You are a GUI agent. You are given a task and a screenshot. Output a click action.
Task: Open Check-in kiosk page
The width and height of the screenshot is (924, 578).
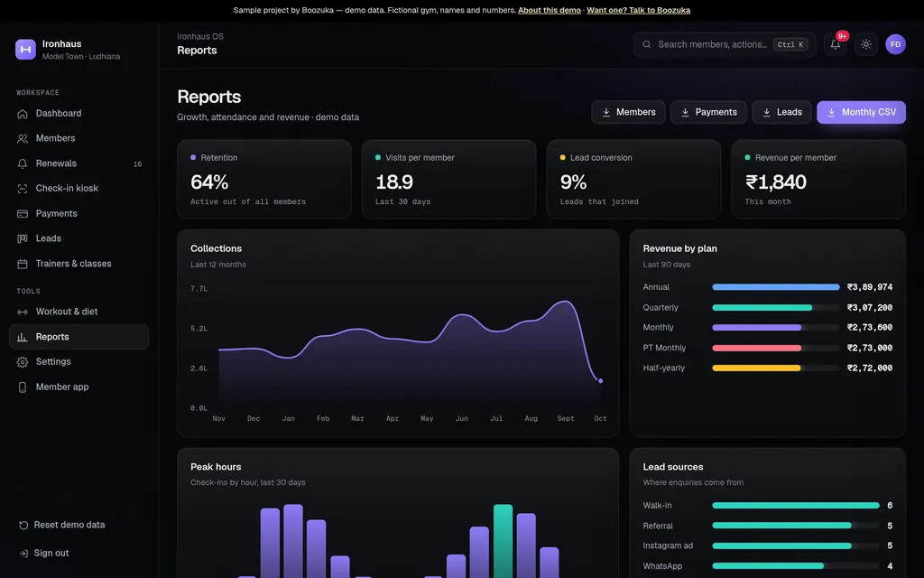tap(79, 188)
